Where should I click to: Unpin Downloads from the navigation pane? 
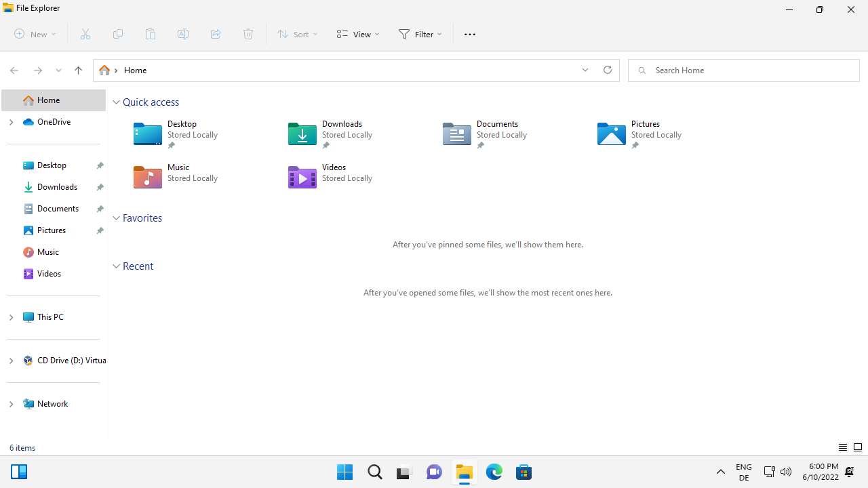pos(100,187)
